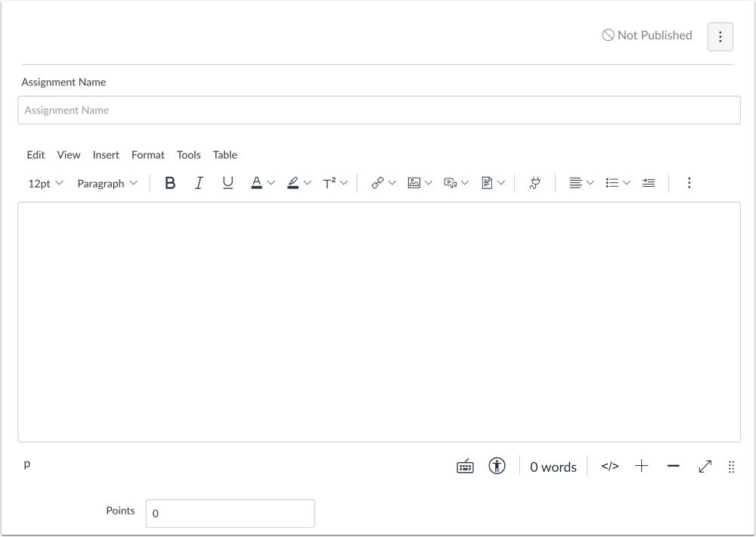Image resolution: width=756 pixels, height=537 pixels.
Task: Click the superscript icon
Action: [x=330, y=182]
